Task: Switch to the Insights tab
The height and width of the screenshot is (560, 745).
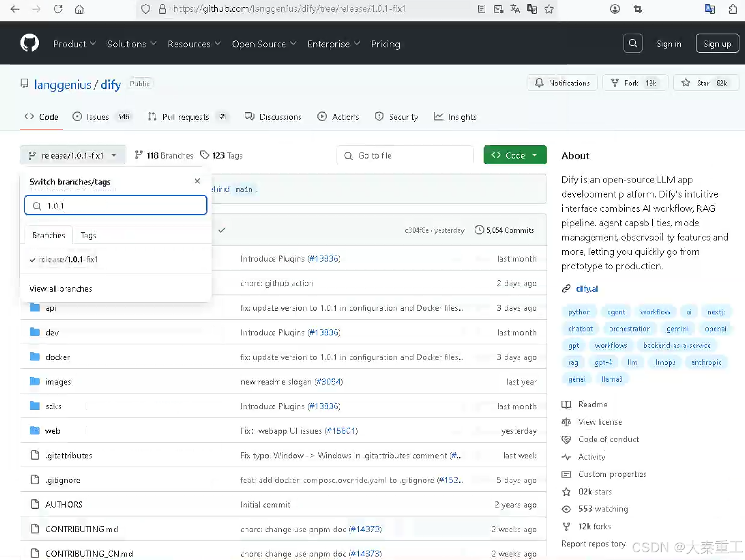Action: coord(455,117)
